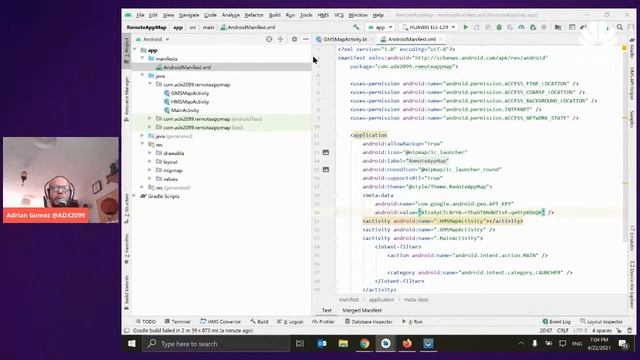This screenshot has width=640, height=360.
Task: Open the Resource Manager side tab
Action: tap(127, 98)
